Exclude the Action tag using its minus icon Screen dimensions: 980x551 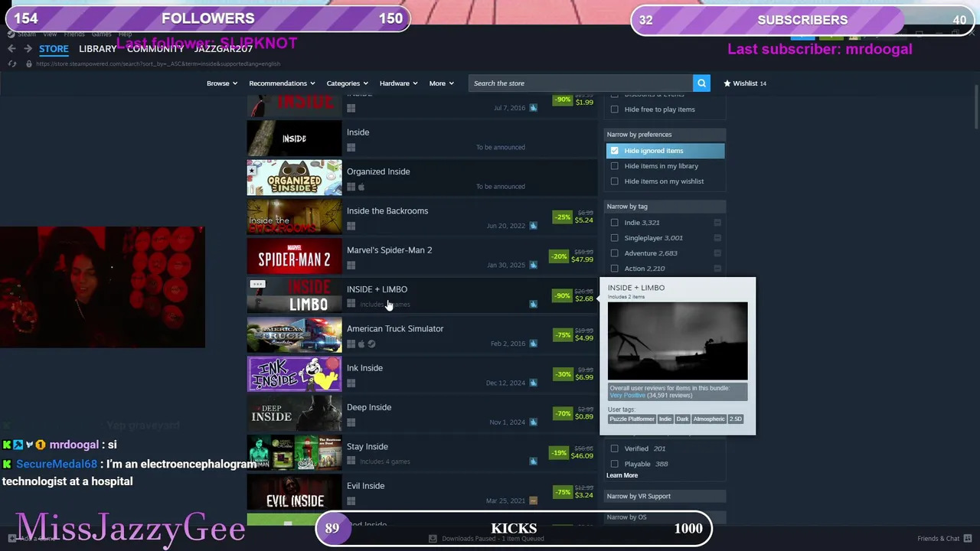click(x=717, y=269)
